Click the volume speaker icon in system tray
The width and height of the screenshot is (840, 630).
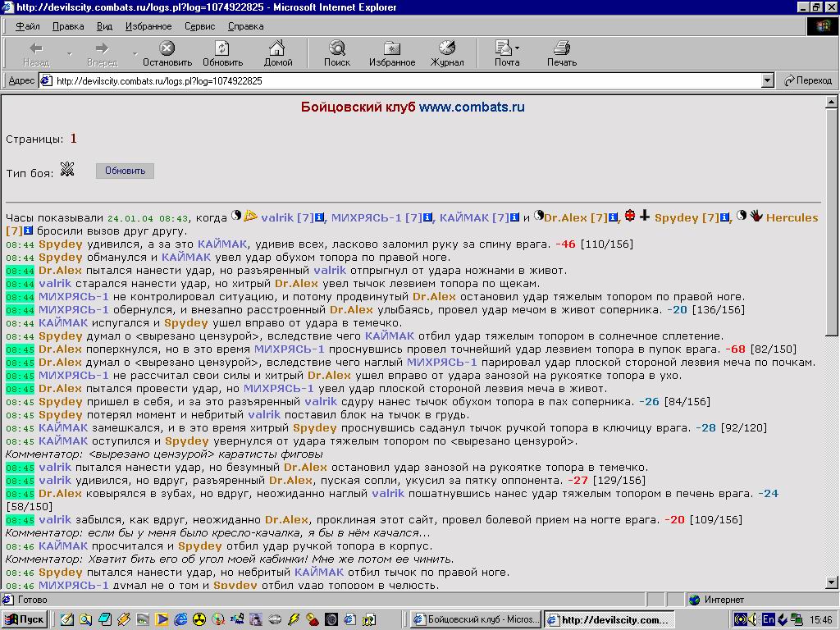pos(753,619)
